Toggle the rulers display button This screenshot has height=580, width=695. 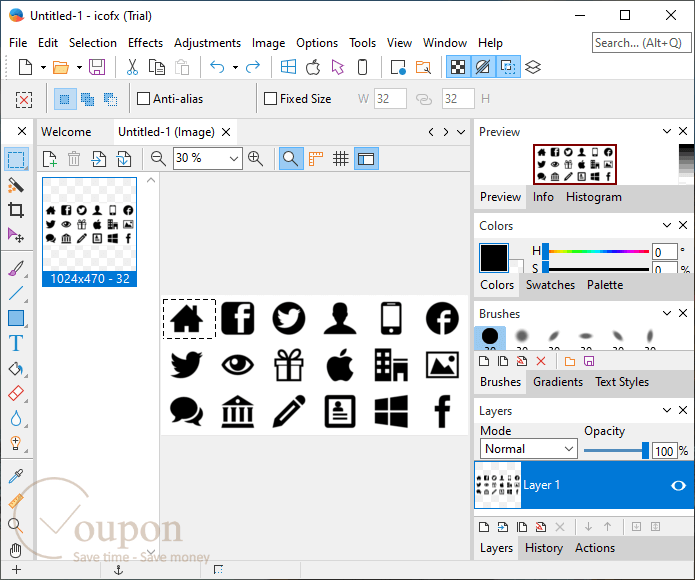pos(316,159)
